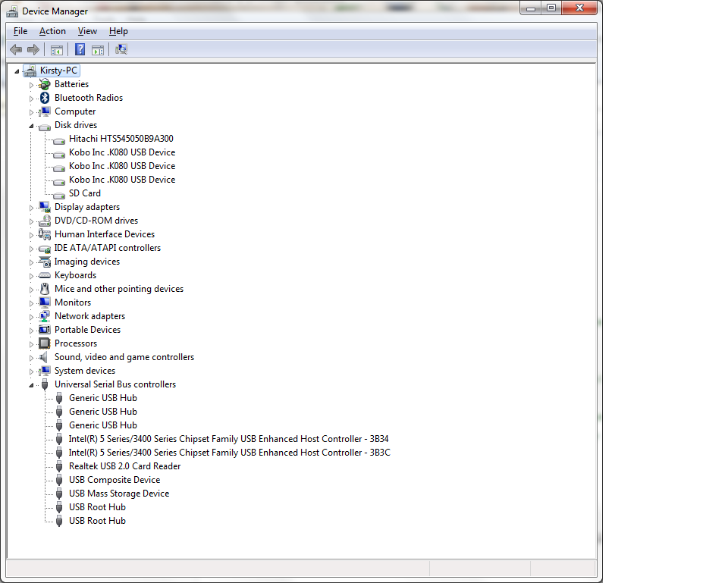Select USB Mass Storage Device entry
This screenshot has height=583, width=728.
(119, 494)
